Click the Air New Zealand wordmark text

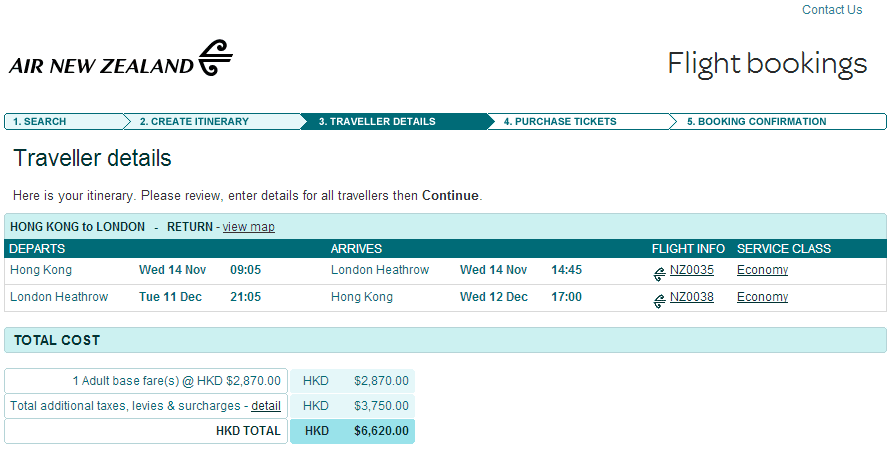[101, 66]
